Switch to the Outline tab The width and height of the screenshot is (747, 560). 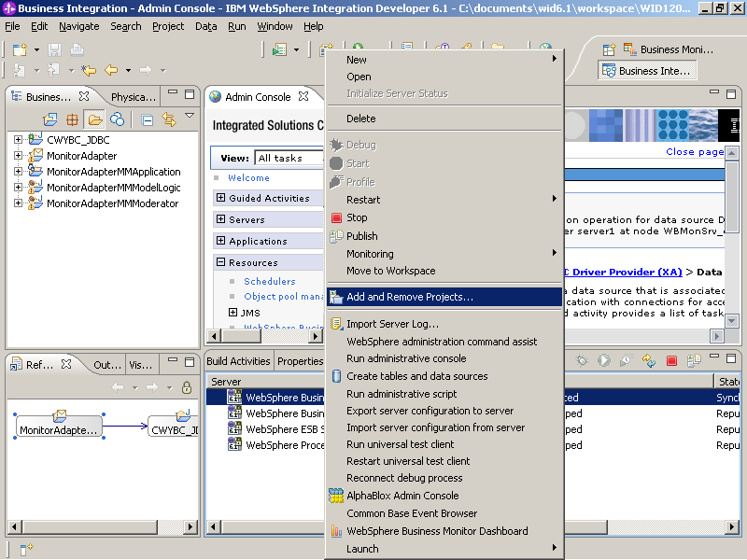107,365
